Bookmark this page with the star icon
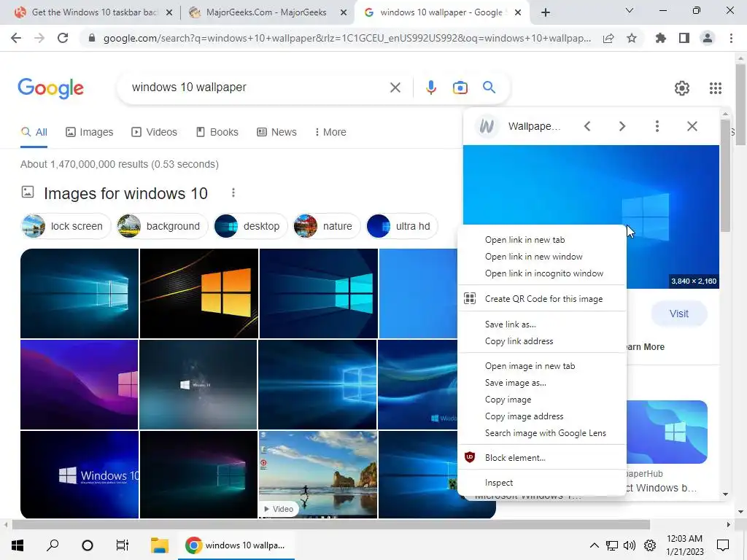This screenshot has height=560, width=747. [632, 38]
